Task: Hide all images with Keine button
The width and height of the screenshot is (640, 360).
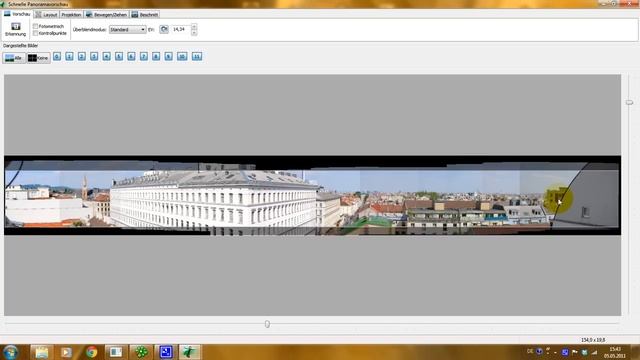Action: click(38, 58)
